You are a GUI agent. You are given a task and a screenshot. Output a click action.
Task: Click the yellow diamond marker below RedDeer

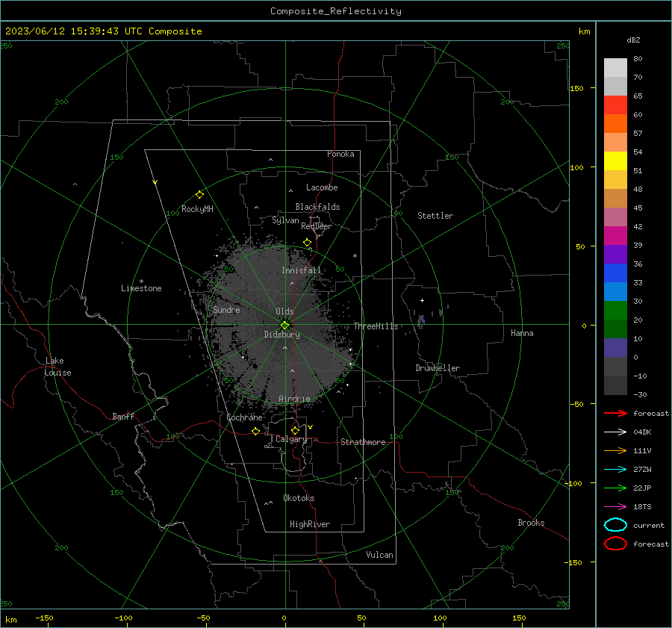307,243
